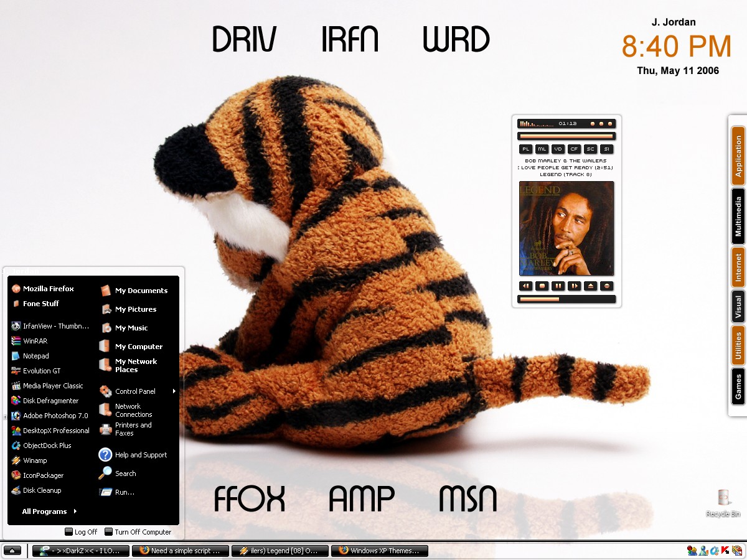747x560 pixels.
Task: Click the VD button in the player
Action: click(558, 149)
